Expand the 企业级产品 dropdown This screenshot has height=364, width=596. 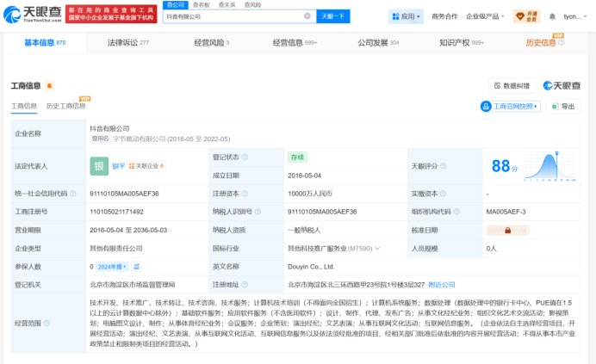point(486,16)
